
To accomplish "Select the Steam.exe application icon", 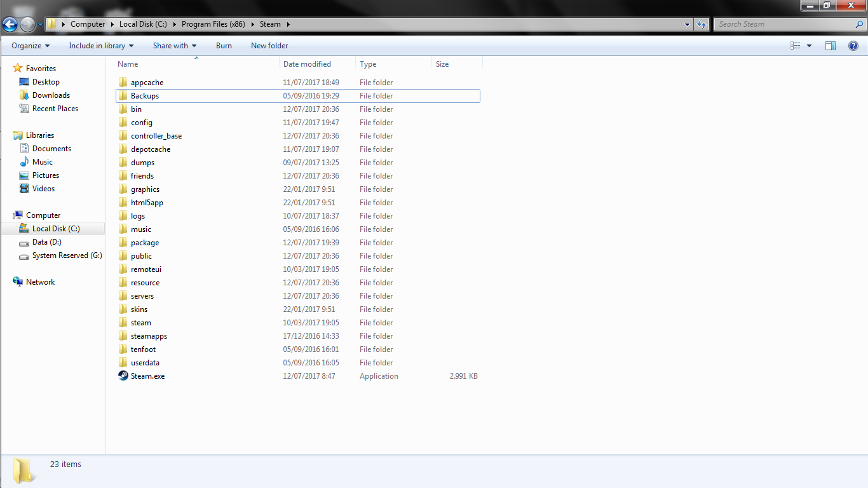I will [x=123, y=376].
